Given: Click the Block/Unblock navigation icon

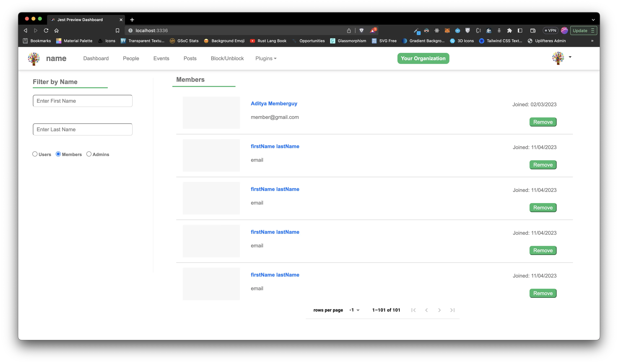Looking at the screenshot, I should click(x=227, y=58).
